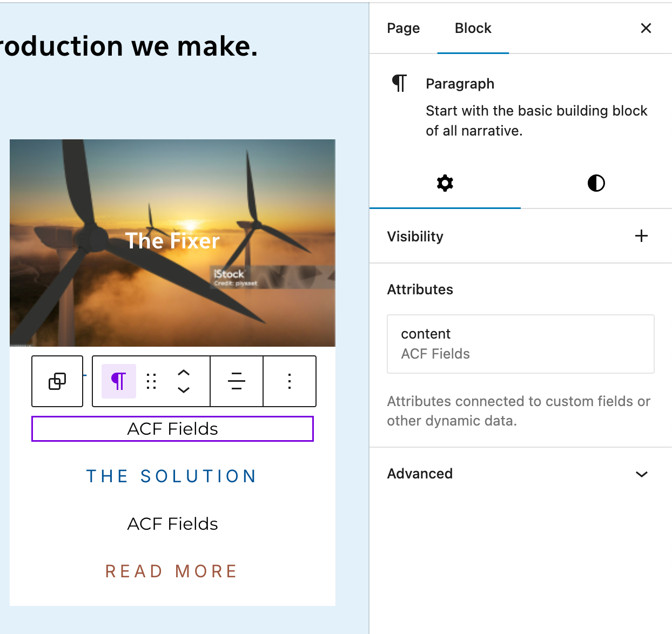Open the text alignment control

tap(237, 381)
